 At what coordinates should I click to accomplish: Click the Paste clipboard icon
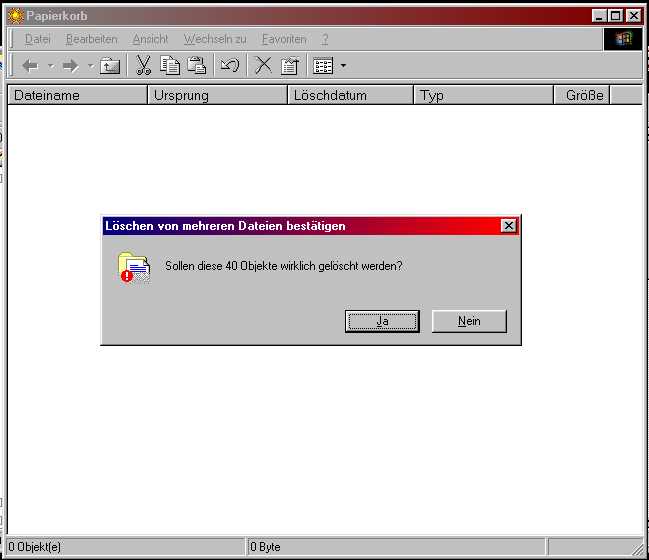click(x=196, y=65)
